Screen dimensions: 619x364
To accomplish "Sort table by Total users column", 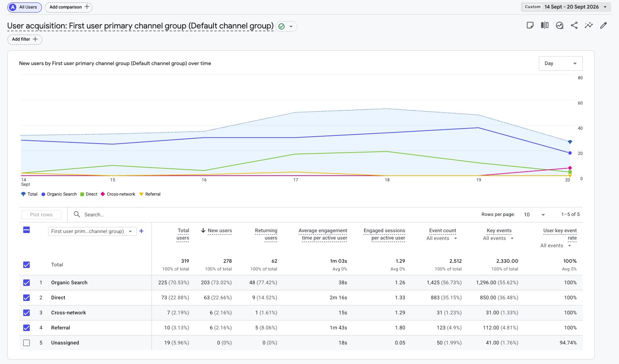I will point(183,234).
